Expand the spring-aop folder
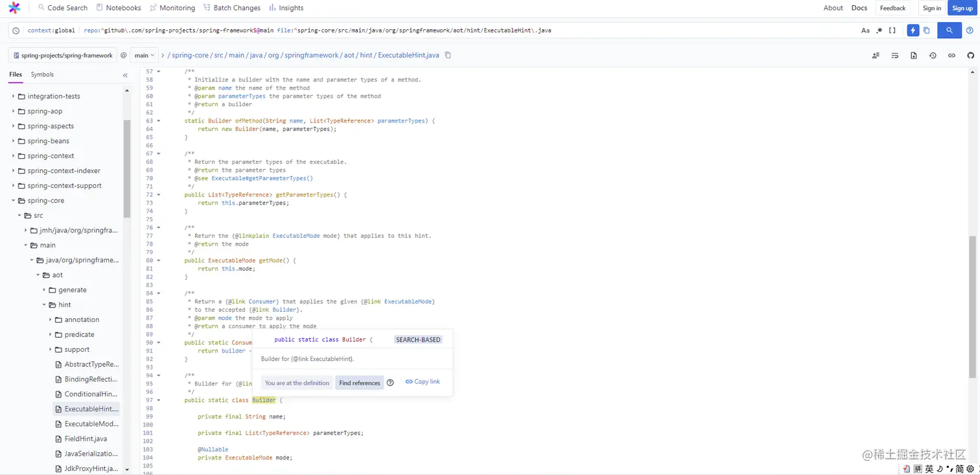The height and width of the screenshot is (475, 980). pyautogui.click(x=14, y=111)
